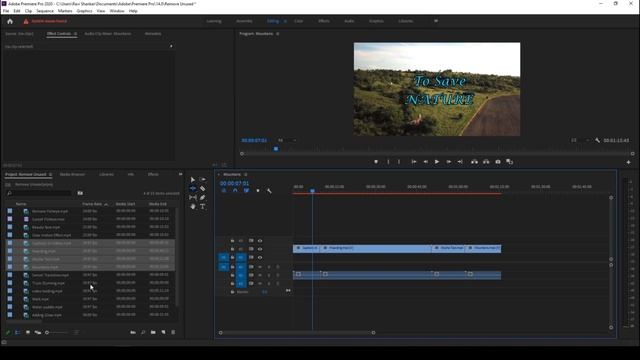
Task: Open Comparison View in Program Monitor
Action: click(x=509, y=162)
